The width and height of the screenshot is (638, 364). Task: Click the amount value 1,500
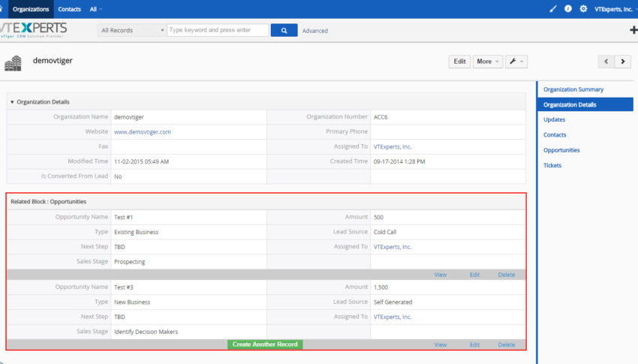click(381, 287)
